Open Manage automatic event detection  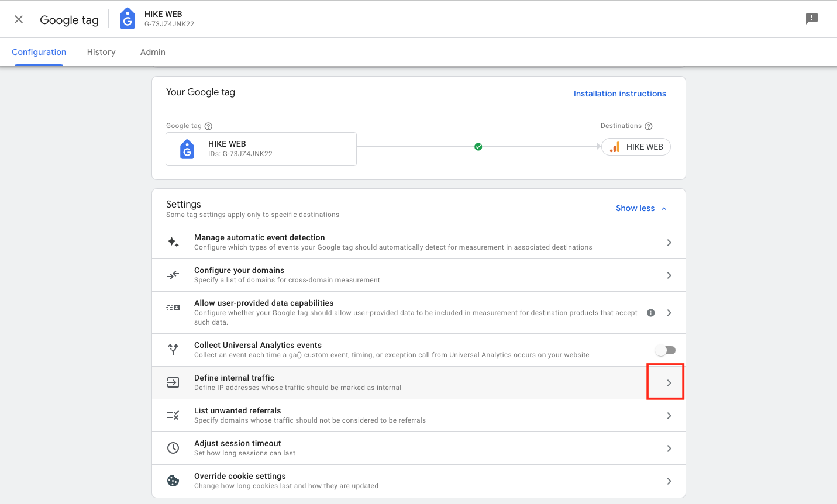point(419,242)
